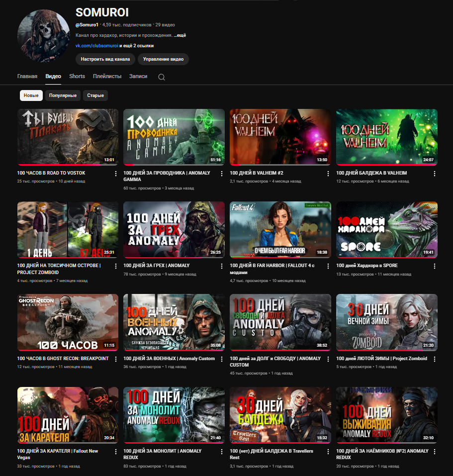Switch to the Shorts tab
Screen dimensions: 453x476
(77, 76)
